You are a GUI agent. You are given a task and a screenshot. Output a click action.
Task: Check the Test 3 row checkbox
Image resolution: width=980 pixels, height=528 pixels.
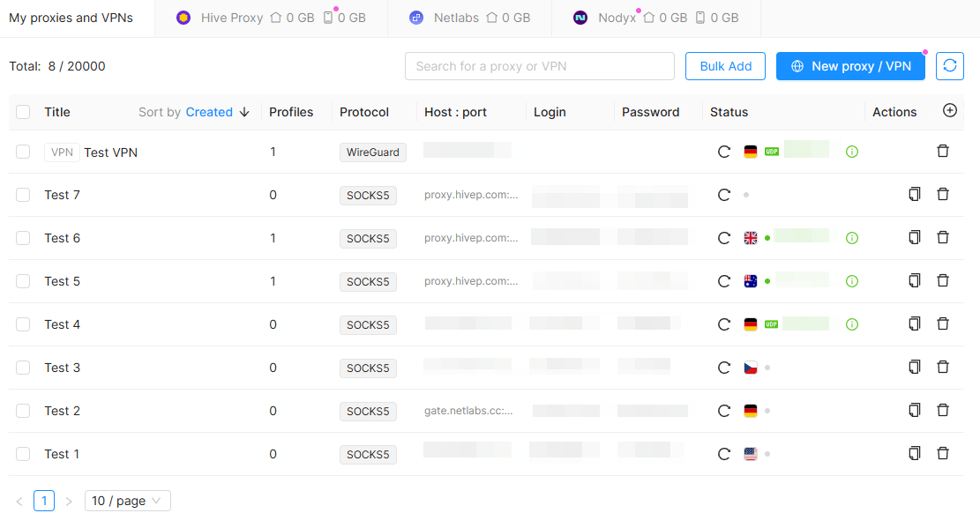(x=23, y=368)
